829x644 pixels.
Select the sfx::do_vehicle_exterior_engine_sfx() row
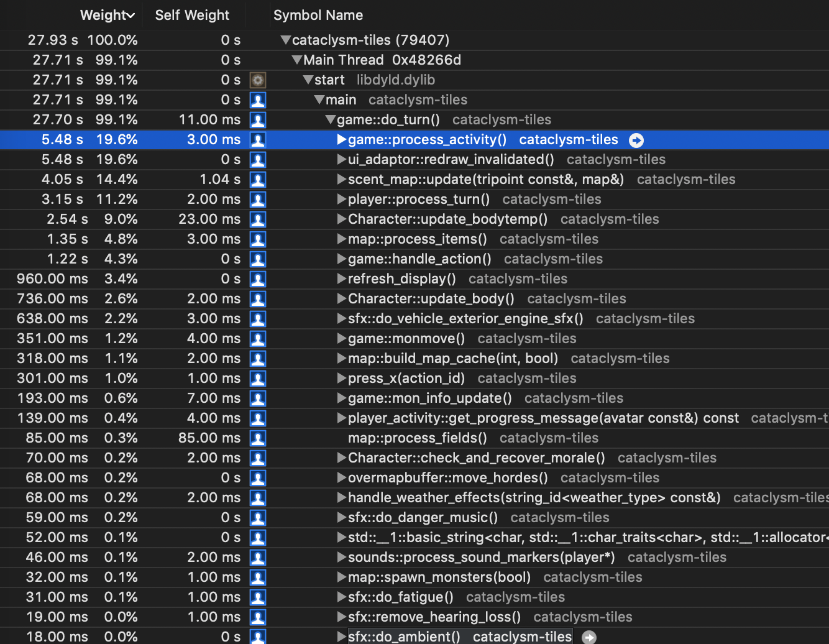(414, 319)
